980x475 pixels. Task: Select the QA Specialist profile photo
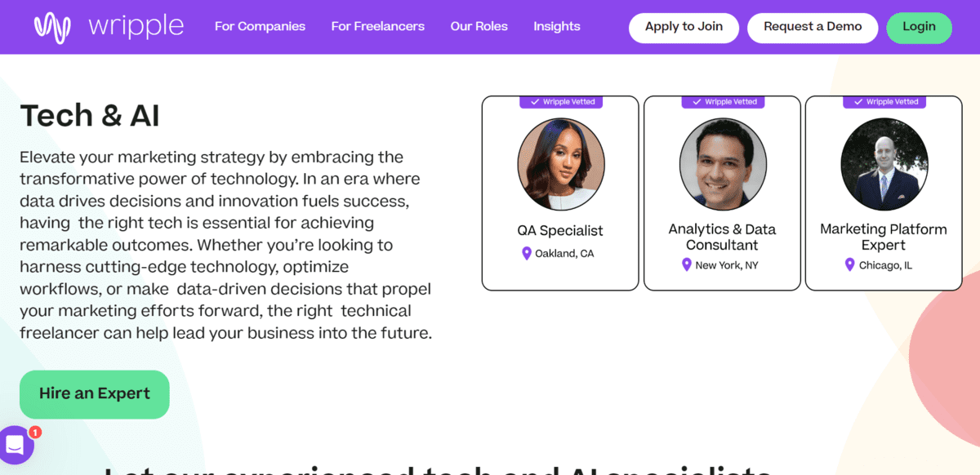[560, 164]
